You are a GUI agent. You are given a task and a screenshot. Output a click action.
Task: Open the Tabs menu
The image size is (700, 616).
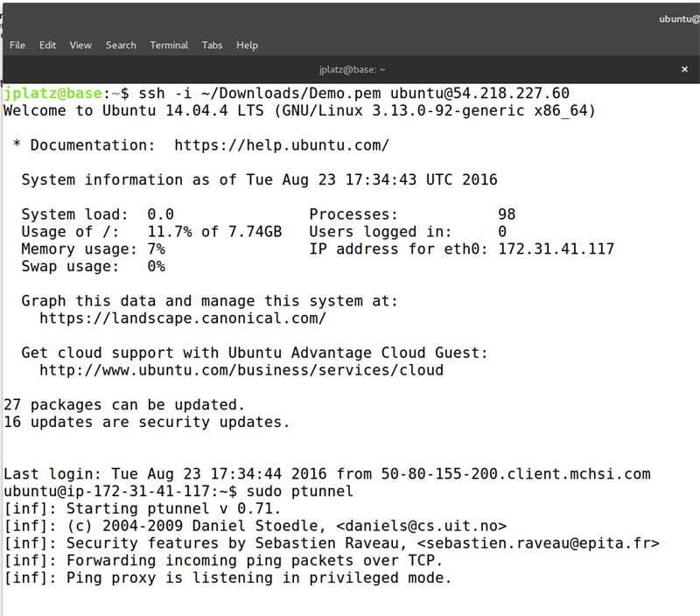pos(212,45)
